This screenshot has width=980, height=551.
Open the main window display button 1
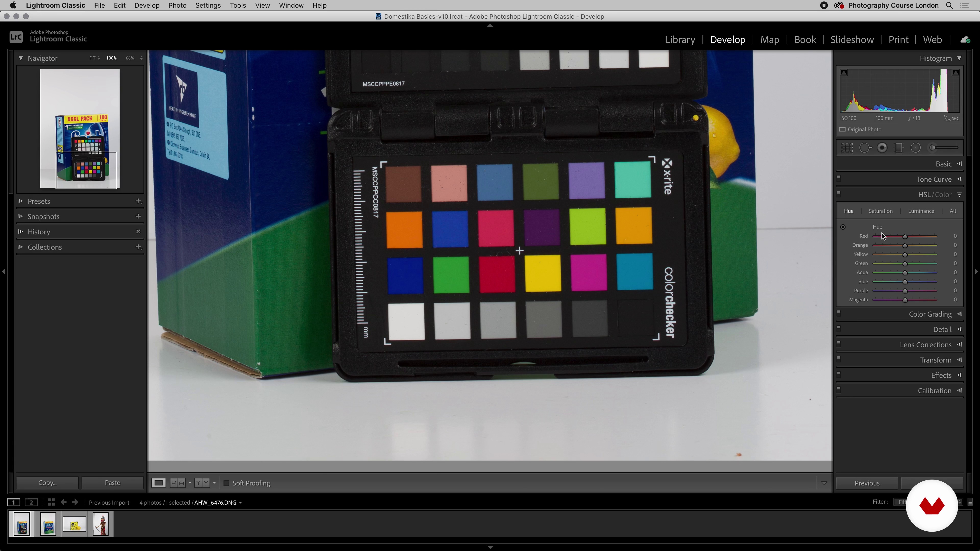14,503
